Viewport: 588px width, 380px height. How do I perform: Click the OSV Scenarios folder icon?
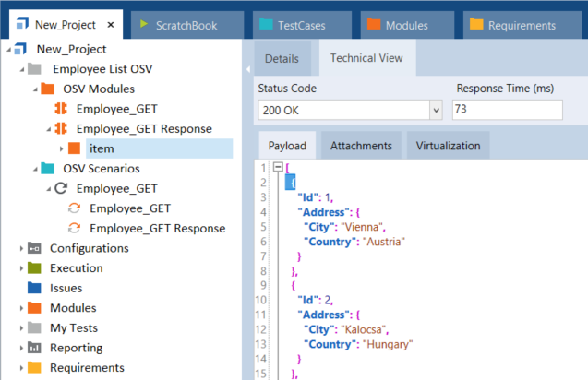(47, 169)
